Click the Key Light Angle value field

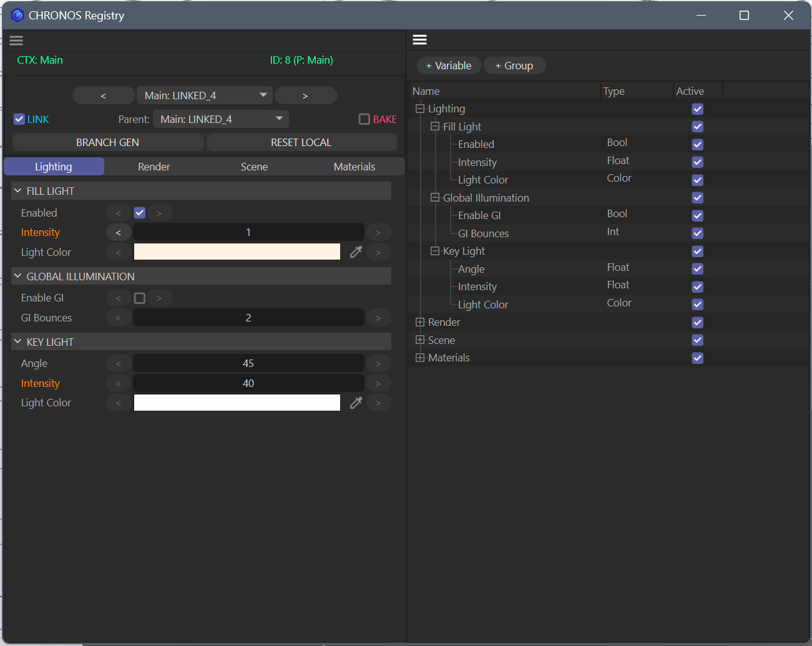point(248,363)
